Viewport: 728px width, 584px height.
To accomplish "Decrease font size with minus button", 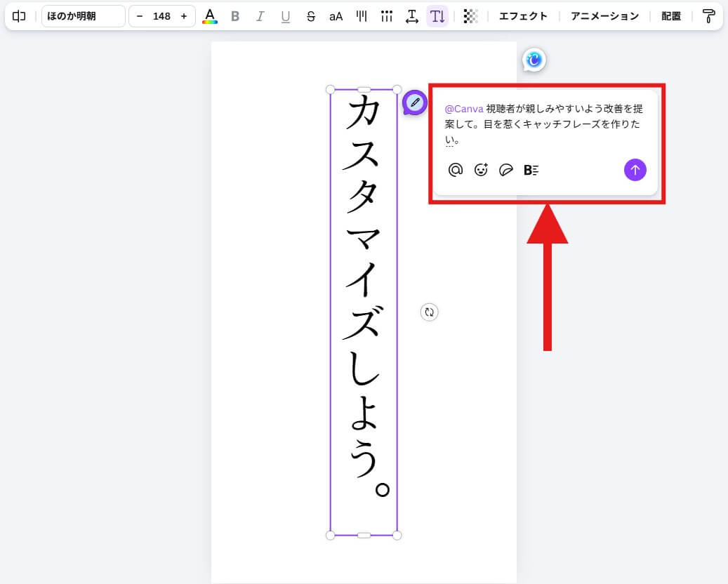I will pos(139,16).
